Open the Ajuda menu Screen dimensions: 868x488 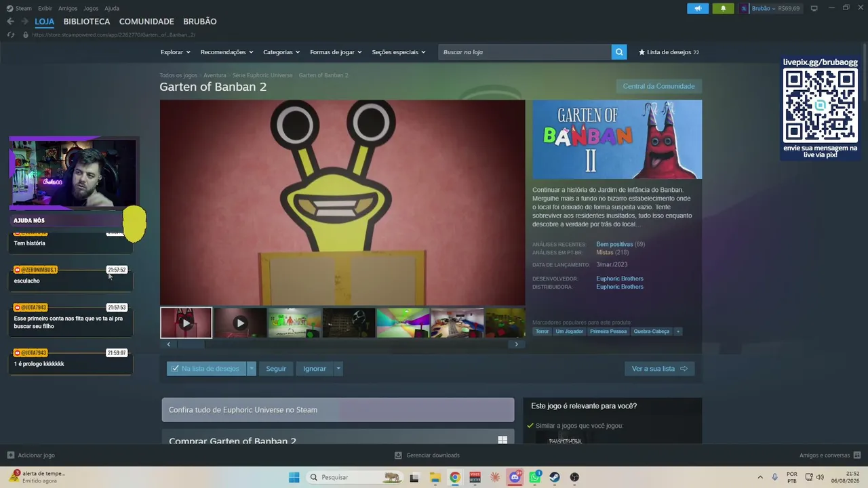click(112, 8)
